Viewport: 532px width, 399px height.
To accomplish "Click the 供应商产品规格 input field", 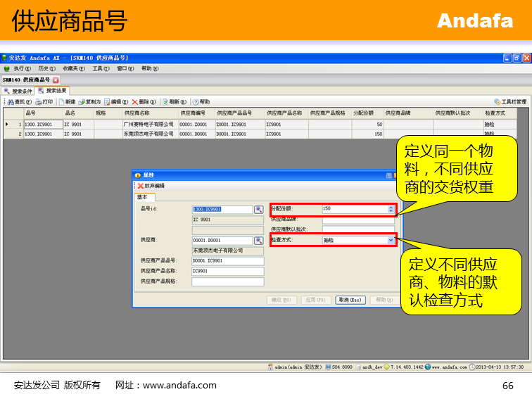I will click(x=227, y=281).
